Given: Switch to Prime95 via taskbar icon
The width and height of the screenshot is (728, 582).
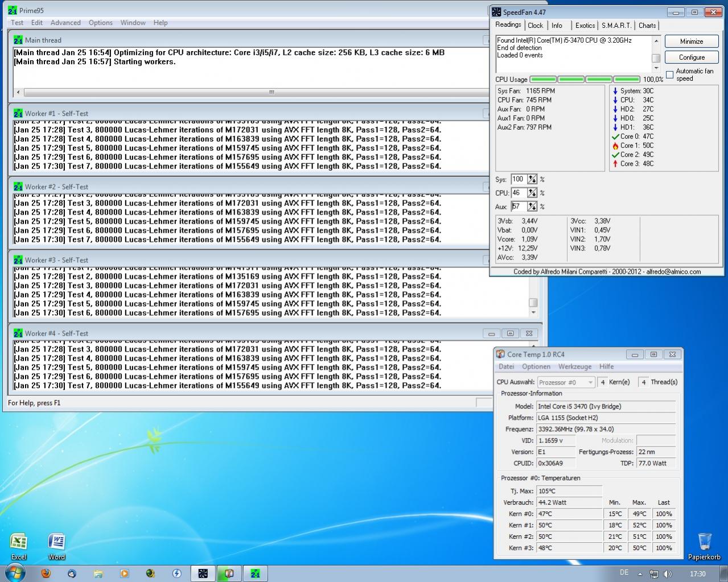Looking at the screenshot, I should (x=255, y=573).
